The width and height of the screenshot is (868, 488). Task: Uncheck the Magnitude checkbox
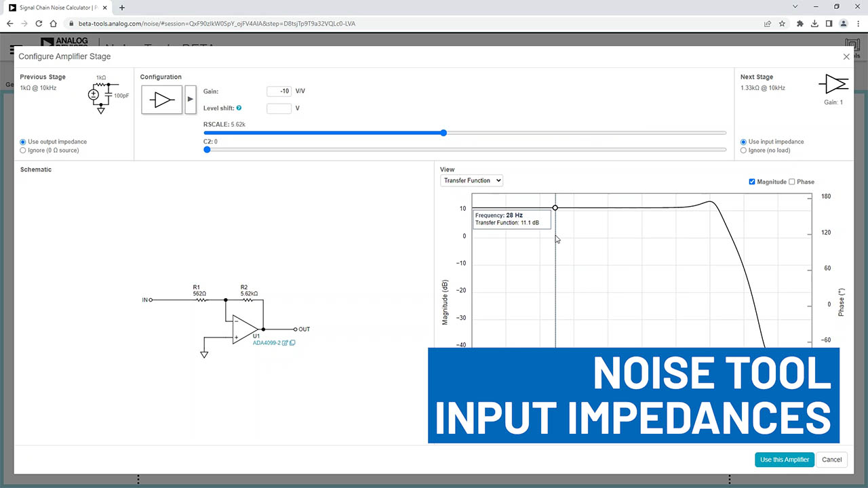(752, 182)
